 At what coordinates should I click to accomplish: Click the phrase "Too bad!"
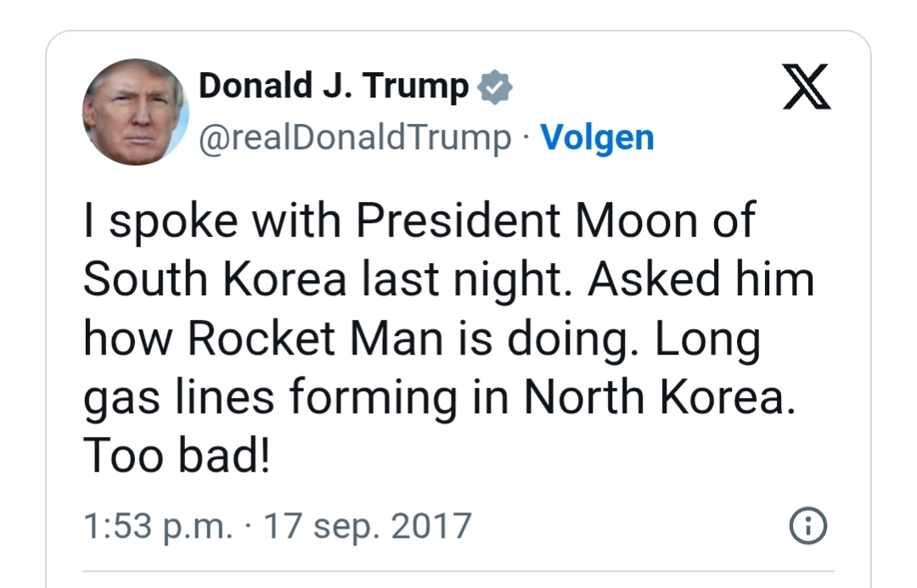tap(177, 458)
